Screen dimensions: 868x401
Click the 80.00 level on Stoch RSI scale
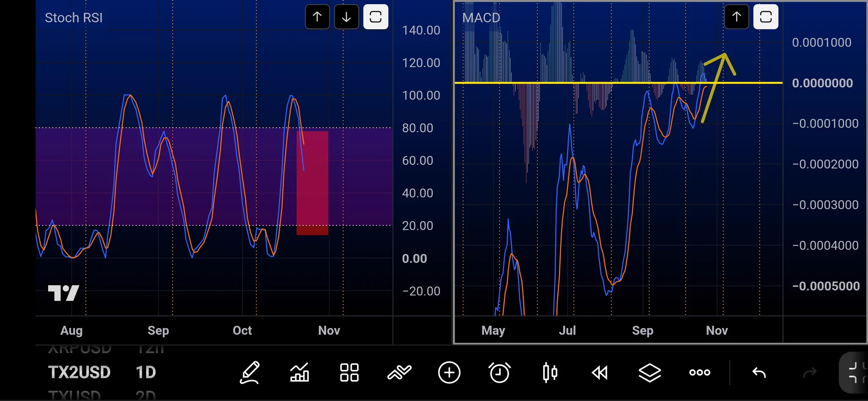[417, 128]
